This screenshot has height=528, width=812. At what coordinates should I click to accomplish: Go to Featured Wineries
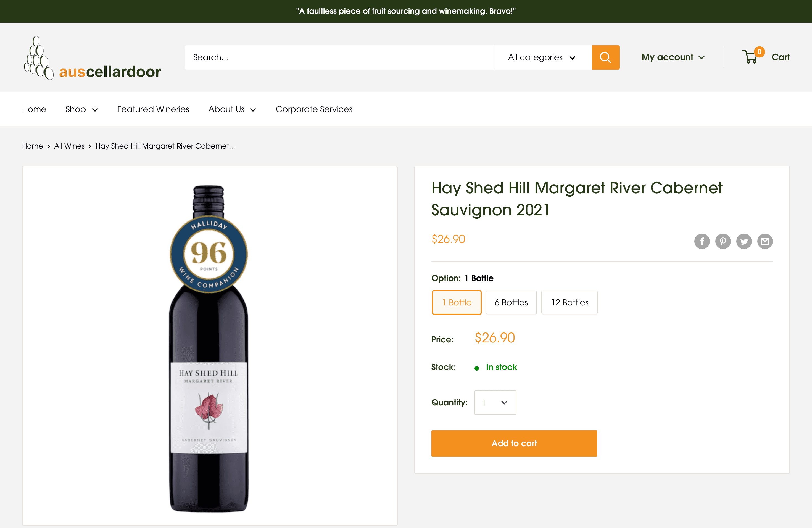pos(153,109)
